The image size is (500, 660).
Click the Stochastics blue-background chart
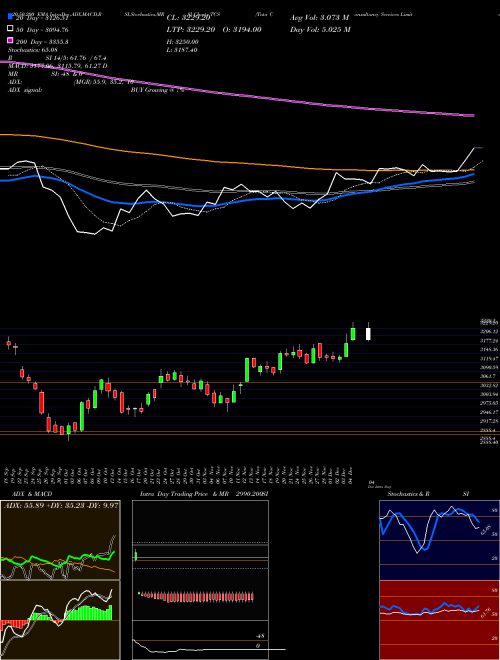[439, 540]
